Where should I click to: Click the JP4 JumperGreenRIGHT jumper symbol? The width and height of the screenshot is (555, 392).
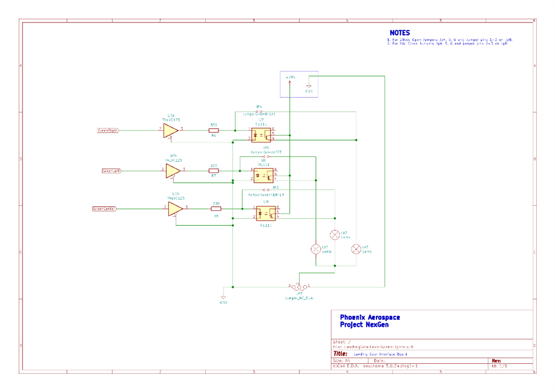point(259,112)
